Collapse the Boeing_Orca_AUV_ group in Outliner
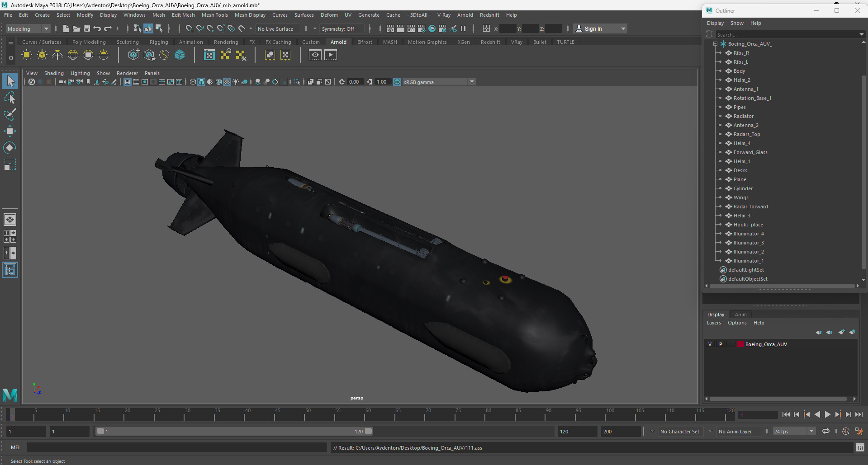The image size is (868, 465). (716, 44)
